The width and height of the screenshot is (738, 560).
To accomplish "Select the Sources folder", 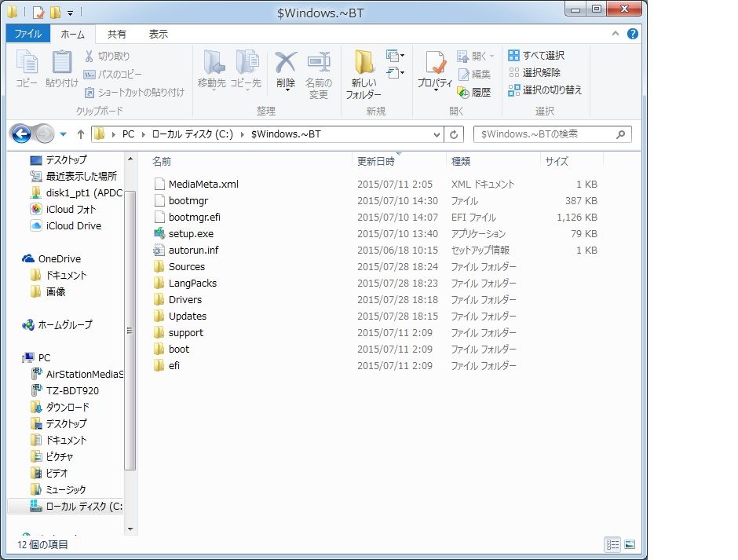I will (x=186, y=266).
